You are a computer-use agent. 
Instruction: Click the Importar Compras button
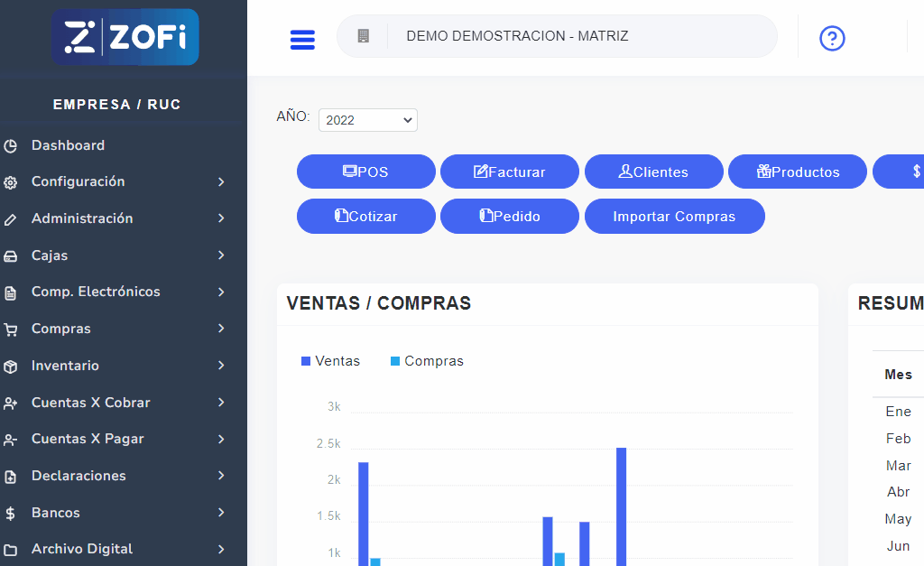coord(674,217)
